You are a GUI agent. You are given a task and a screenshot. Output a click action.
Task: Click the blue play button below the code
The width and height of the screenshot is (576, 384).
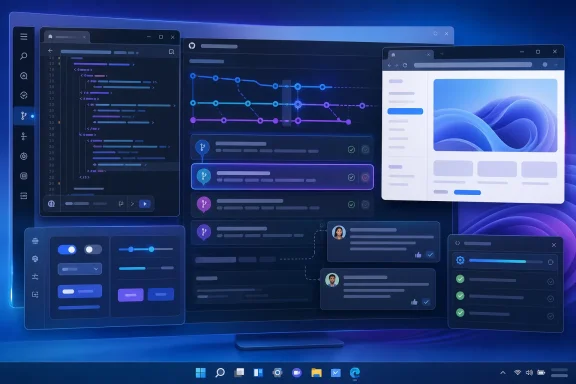click(145, 204)
